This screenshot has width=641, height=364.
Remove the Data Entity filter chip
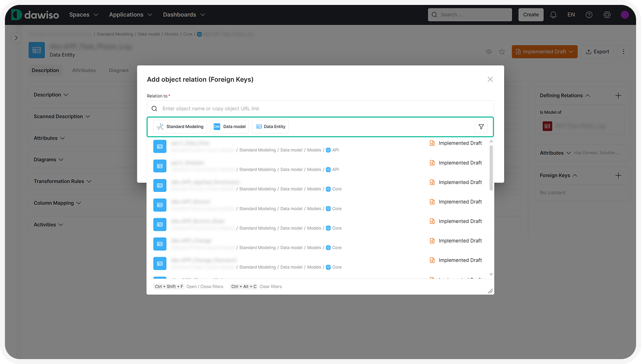[270, 126]
